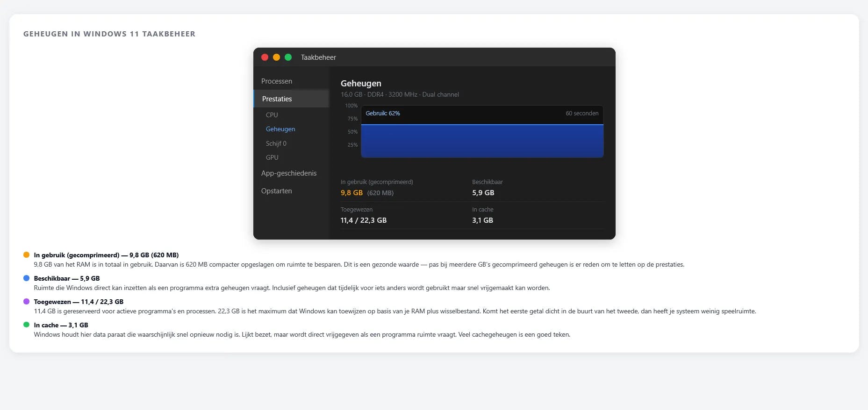This screenshot has height=410, width=868.
Task: Click the Geheugen heading in the panel
Action: pos(361,84)
